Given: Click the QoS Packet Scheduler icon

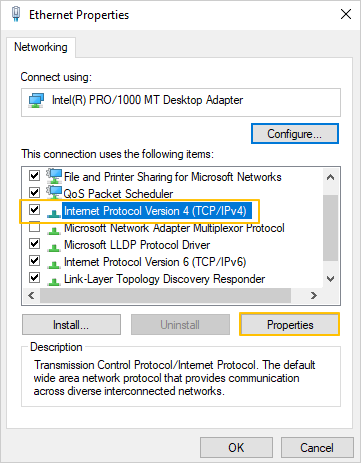Looking at the screenshot, I should click(54, 193).
